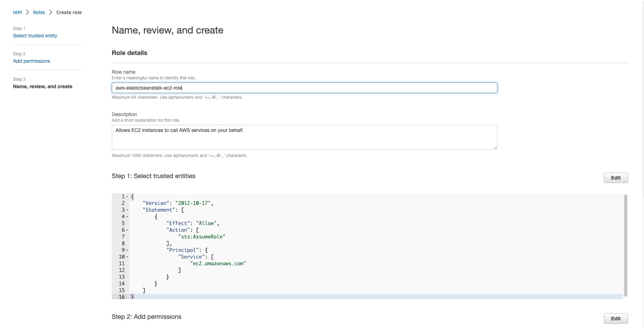Select Step 3 Name, review, and create

coord(43,86)
